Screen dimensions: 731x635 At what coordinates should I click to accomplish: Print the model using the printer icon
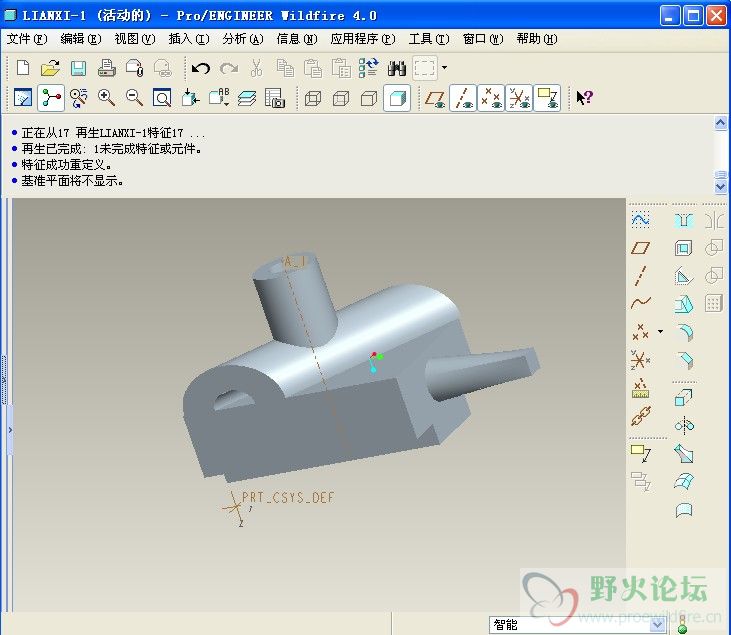[107, 68]
